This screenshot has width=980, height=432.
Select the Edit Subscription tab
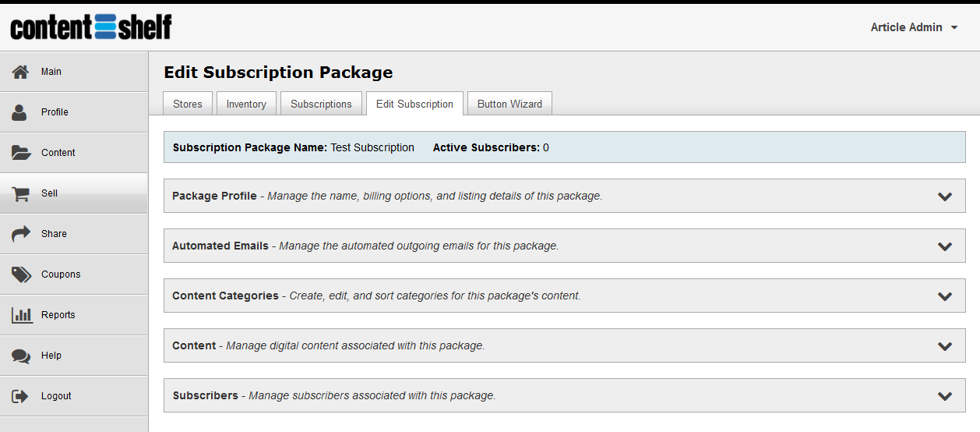pos(414,104)
